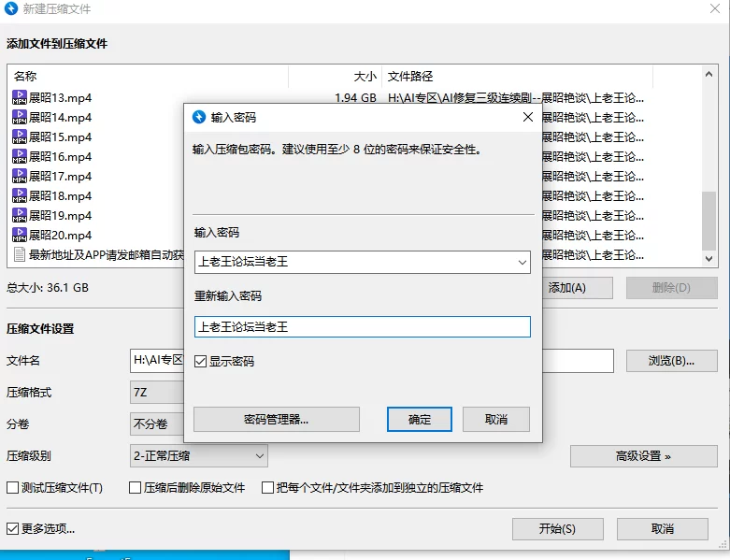730x560 pixels.
Task: Click 开始(S) to start compression
Action: [x=558, y=529]
